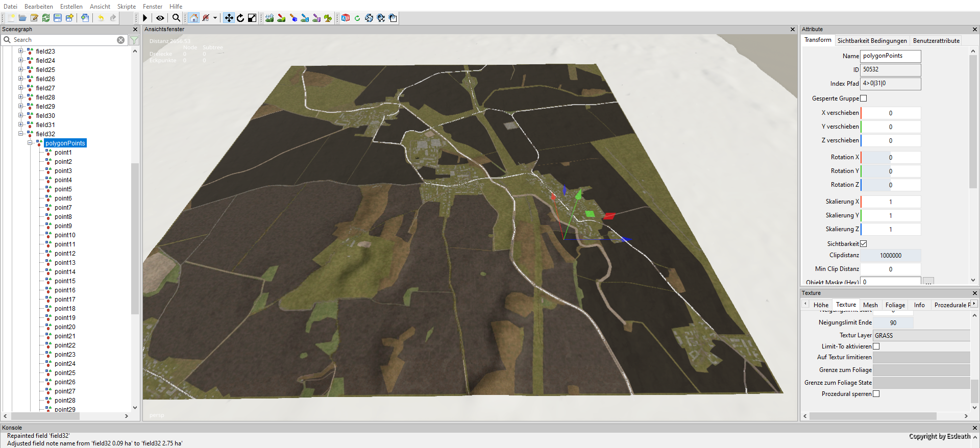Screen dimensions: 980x448
Task: Click the magnifying glass toolbar icon
Action: [176, 18]
